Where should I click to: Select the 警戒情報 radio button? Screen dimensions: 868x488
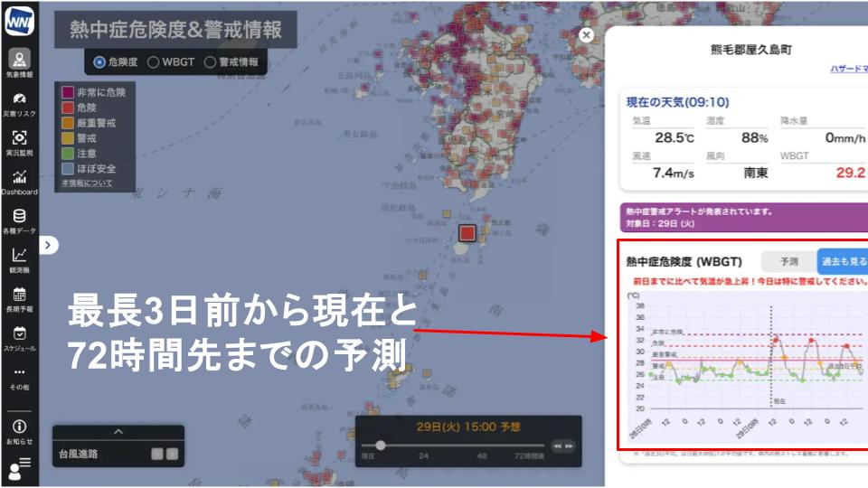click(210, 62)
